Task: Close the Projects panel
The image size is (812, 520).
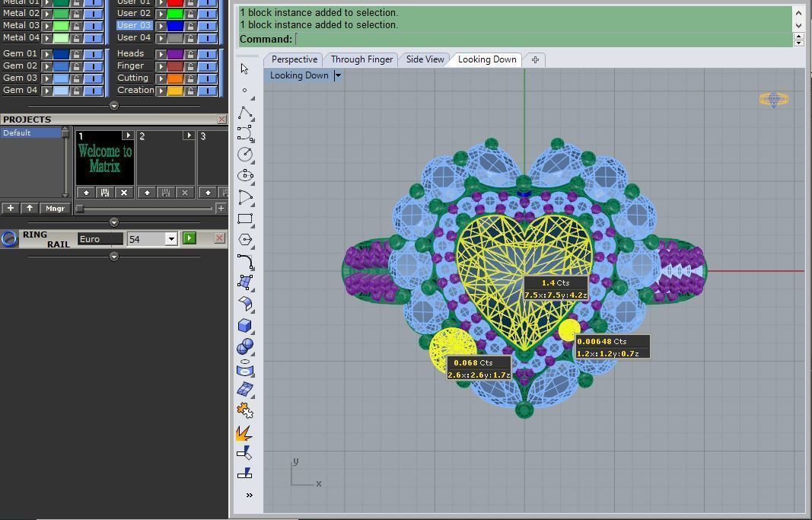Action: coord(221,120)
